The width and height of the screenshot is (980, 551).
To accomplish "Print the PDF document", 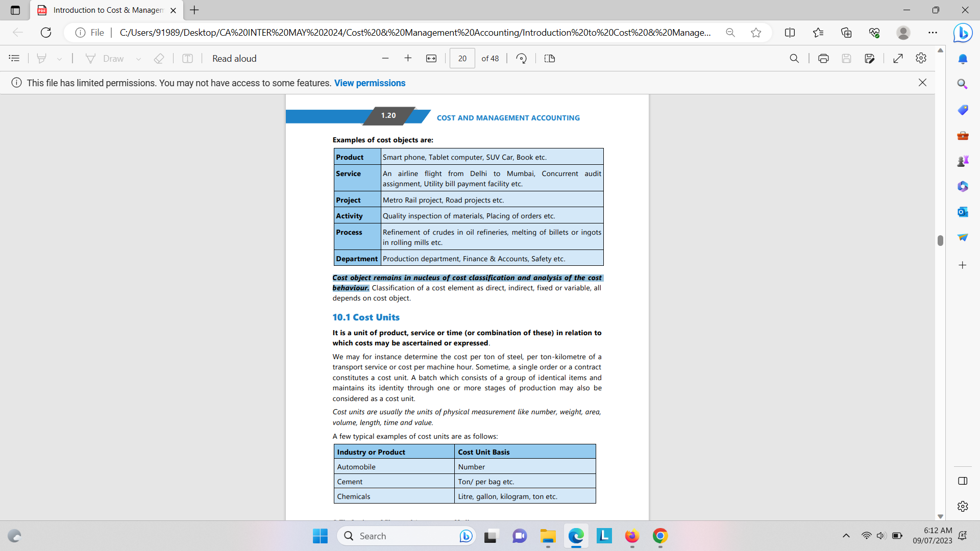I will coord(823,58).
